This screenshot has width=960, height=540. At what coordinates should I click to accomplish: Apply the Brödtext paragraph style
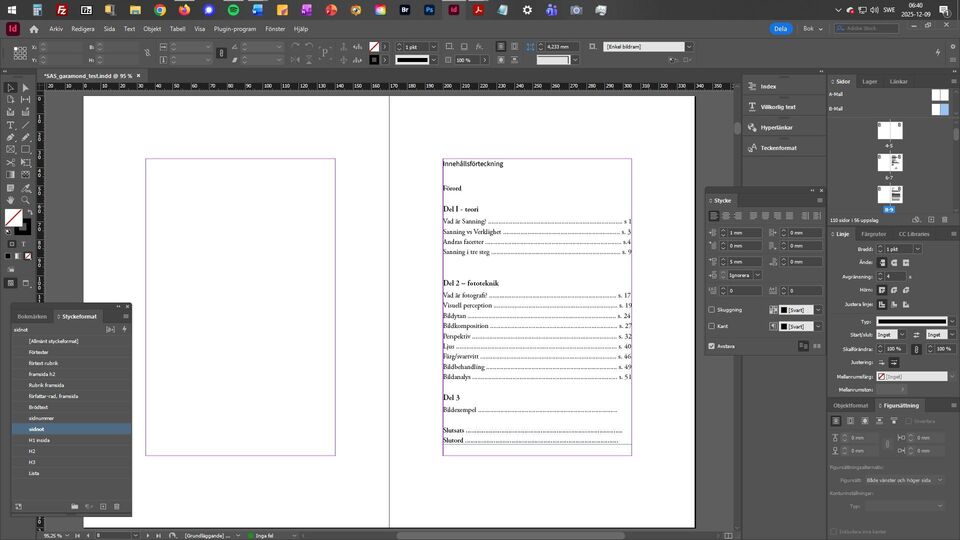(x=39, y=406)
